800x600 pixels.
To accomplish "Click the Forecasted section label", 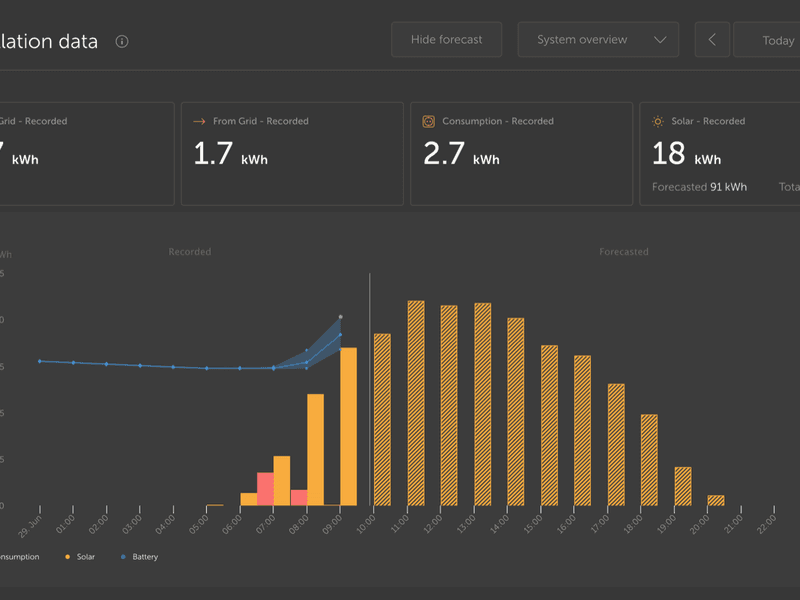I will pyautogui.click(x=623, y=252).
